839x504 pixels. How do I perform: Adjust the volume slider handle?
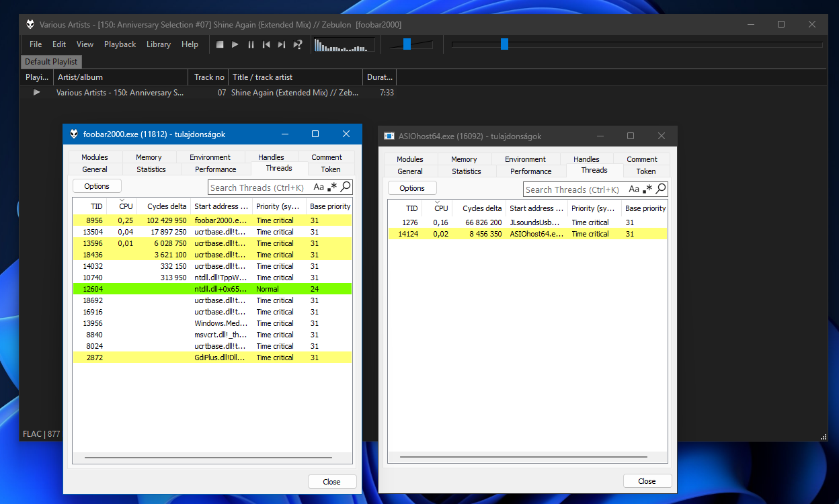[407, 44]
